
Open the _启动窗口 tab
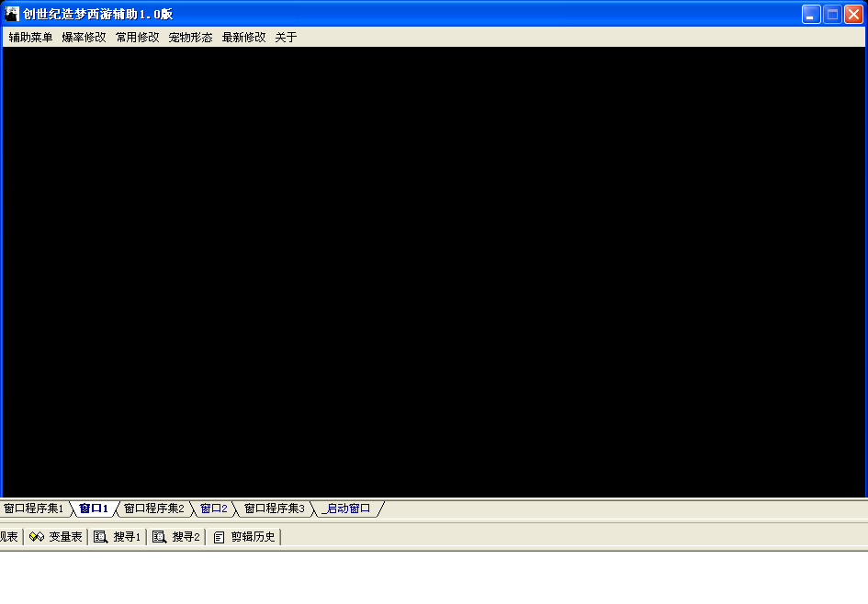tap(346, 509)
